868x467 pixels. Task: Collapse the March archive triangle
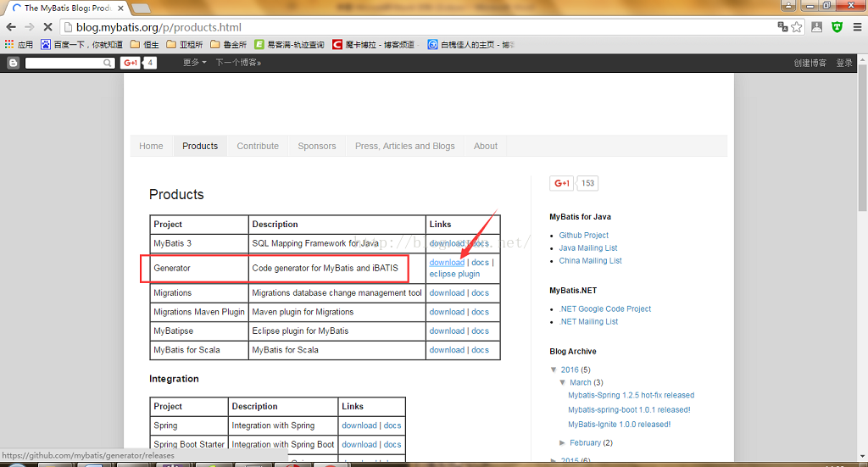point(563,382)
